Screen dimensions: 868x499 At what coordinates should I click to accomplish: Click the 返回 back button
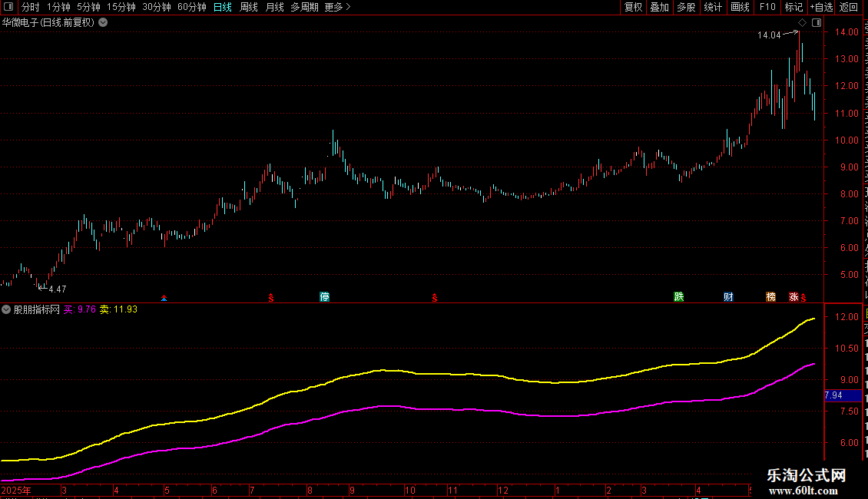click(x=848, y=7)
